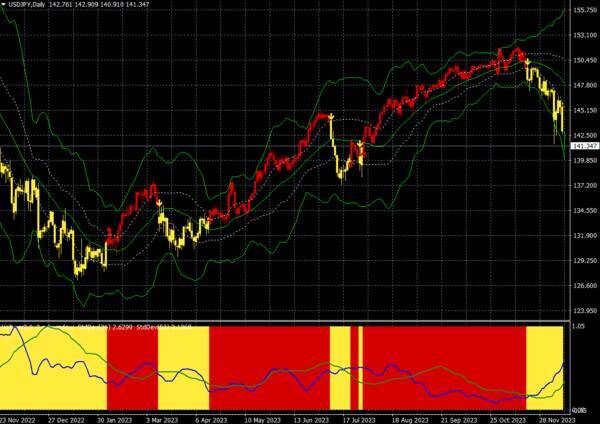Click the 1.05 indicator scale value

[x=579, y=326]
